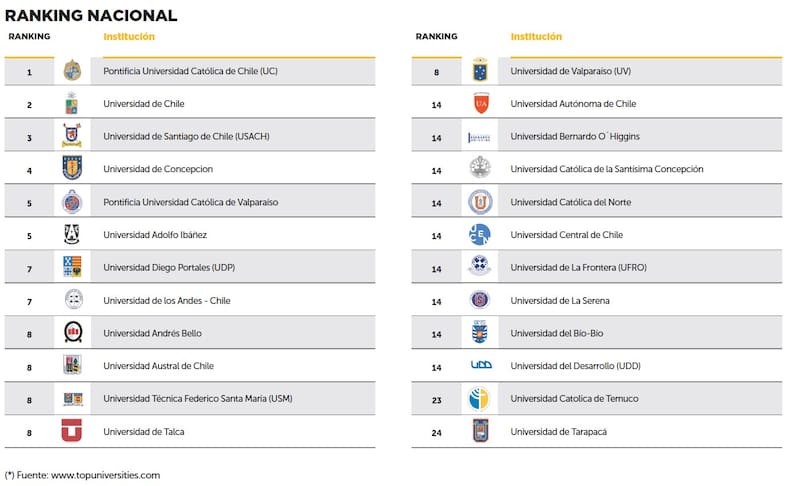This screenshot has width=800, height=486.
Task: Select the Universidad de Santiago (USACH) emblem
Action: (72, 136)
